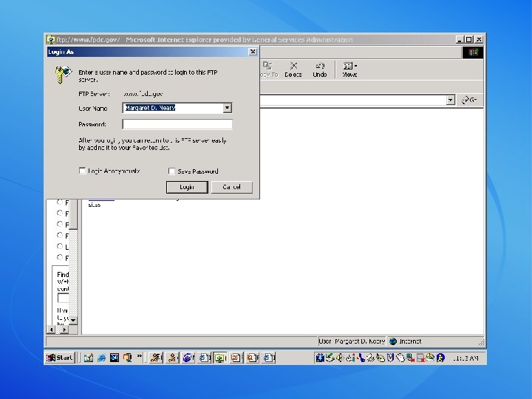Image resolution: width=532 pixels, height=399 pixels.
Task: Click the taskbar clock
Action: 465,358
